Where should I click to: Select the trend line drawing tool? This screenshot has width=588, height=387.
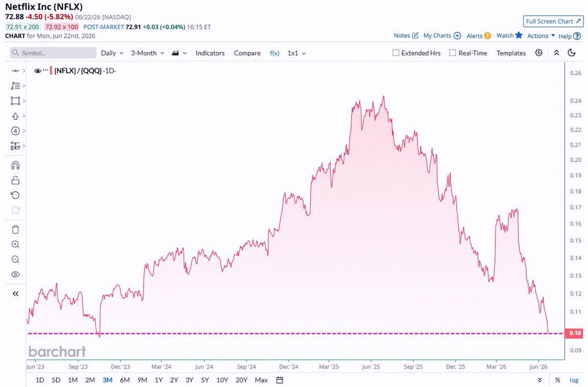tap(15, 71)
